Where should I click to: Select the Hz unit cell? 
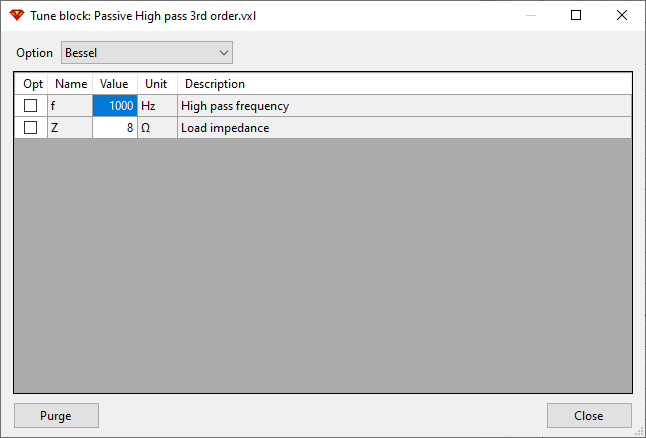[157, 106]
